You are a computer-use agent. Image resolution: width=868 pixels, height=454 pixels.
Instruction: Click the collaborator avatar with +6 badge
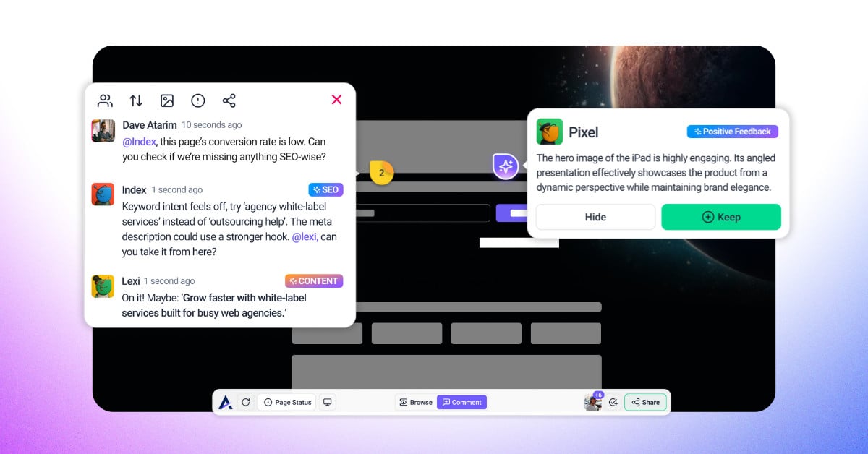tap(593, 402)
